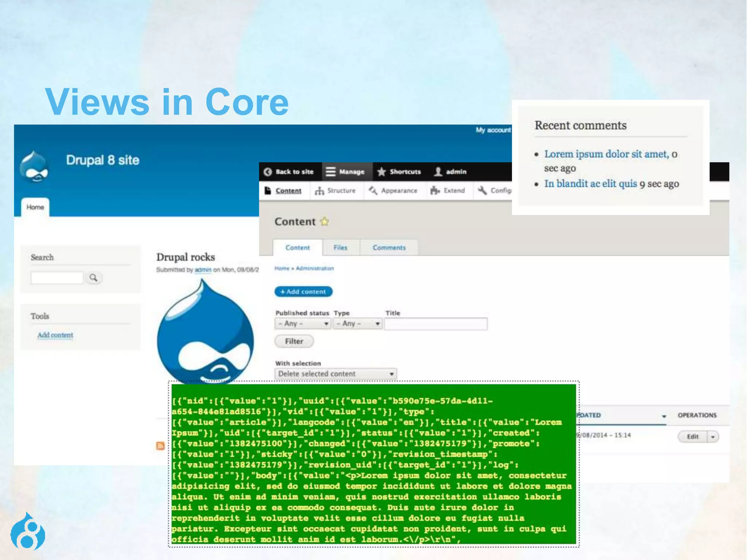Click into the Search text field
Screen dimensions: 747x560
(x=57, y=278)
